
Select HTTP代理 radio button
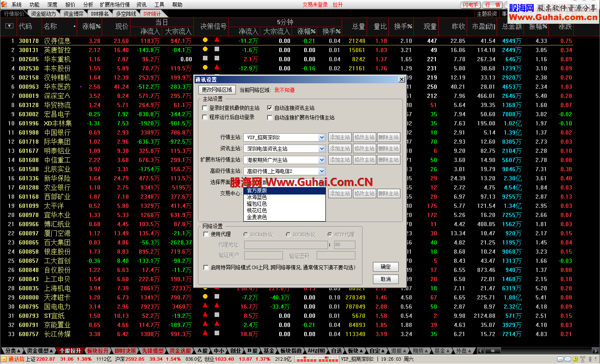[x=330, y=234]
